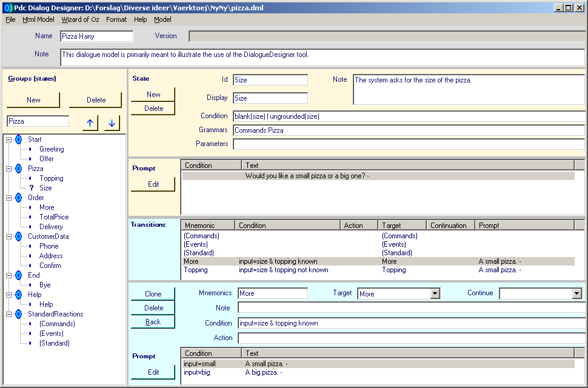Select the 'Would you like a small pizza' prompt
Viewport: 588px width, 388px height.
(x=379, y=176)
